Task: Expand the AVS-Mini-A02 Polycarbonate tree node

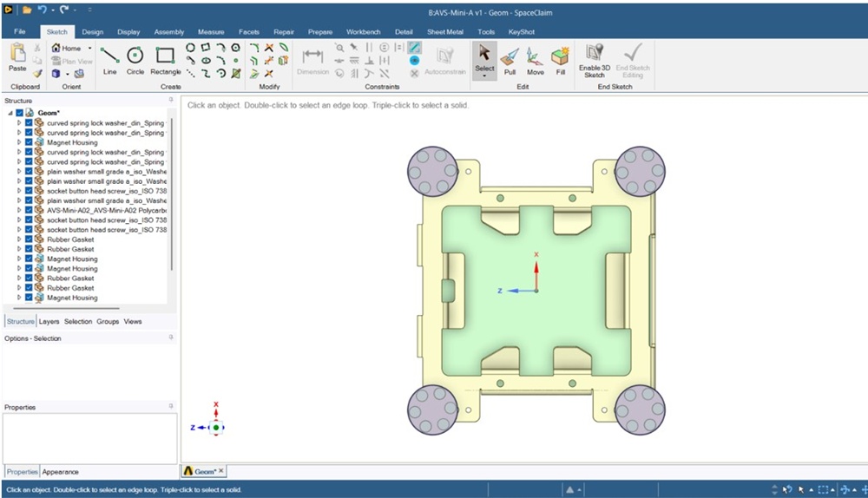Action: point(19,210)
